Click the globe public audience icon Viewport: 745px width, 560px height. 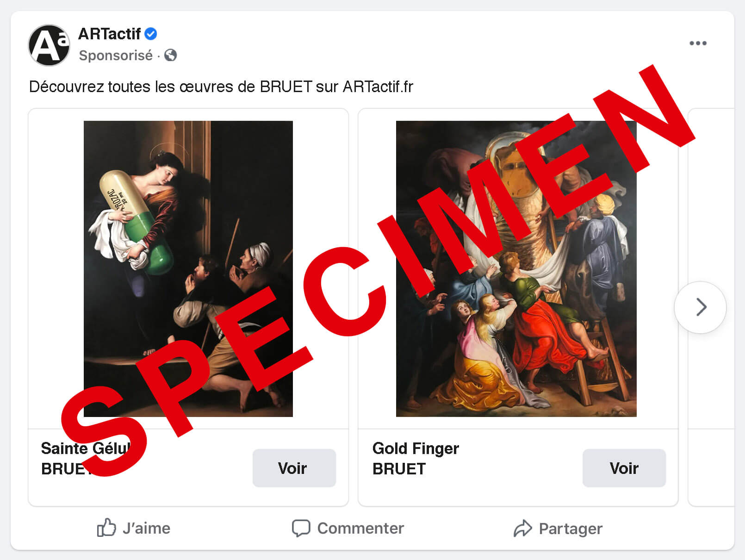click(x=171, y=55)
